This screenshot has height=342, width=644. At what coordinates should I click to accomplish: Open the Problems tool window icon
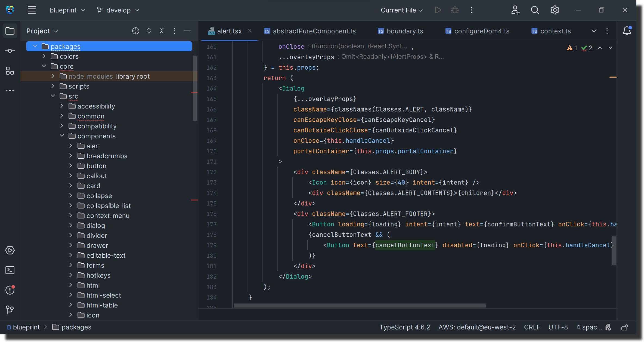point(10,290)
